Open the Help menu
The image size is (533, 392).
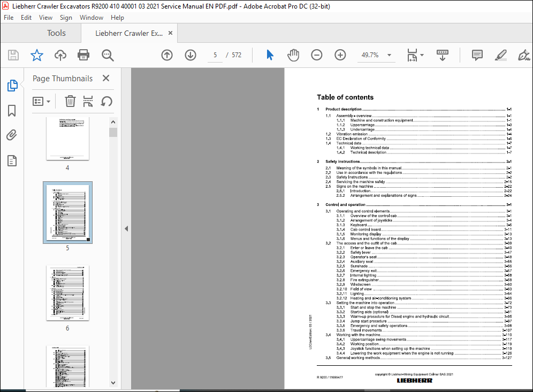pyautogui.click(x=117, y=18)
